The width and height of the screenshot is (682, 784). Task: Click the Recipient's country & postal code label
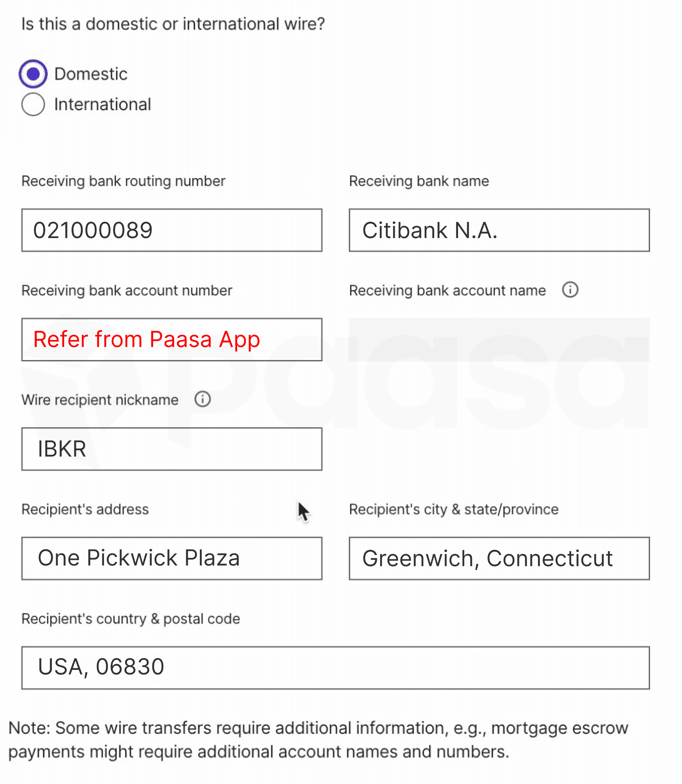130,619
